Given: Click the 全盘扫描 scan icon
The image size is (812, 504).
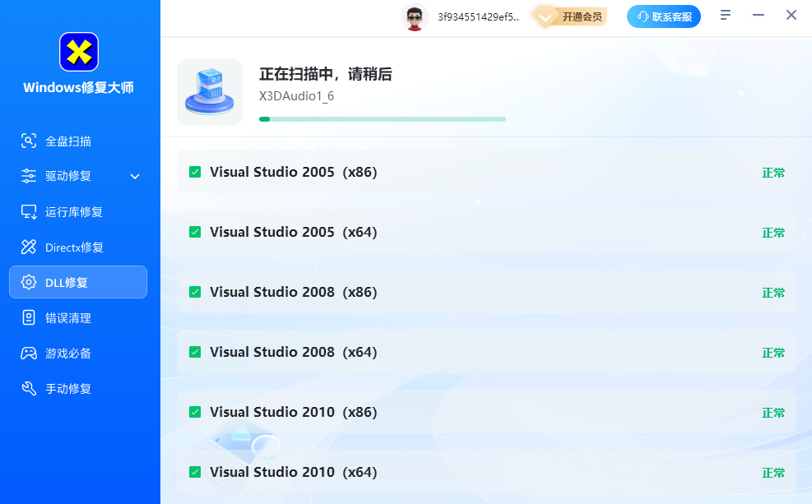Looking at the screenshot, I should [29, 141].
